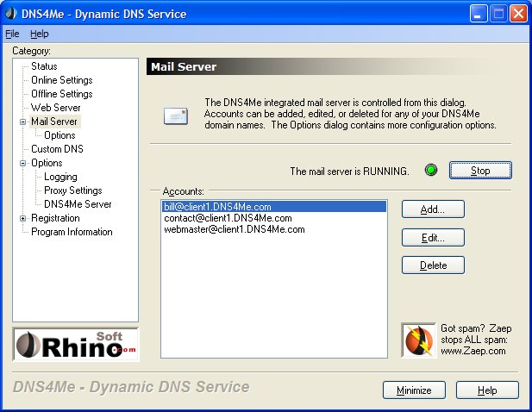Click the Minimize button at bottom

pos(414,390)
